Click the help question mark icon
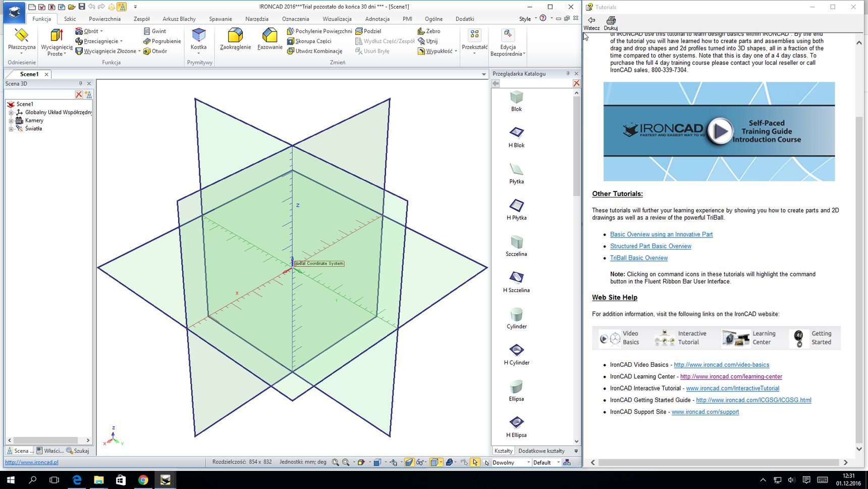Screen dimensions: 868x489 point(543,18)
